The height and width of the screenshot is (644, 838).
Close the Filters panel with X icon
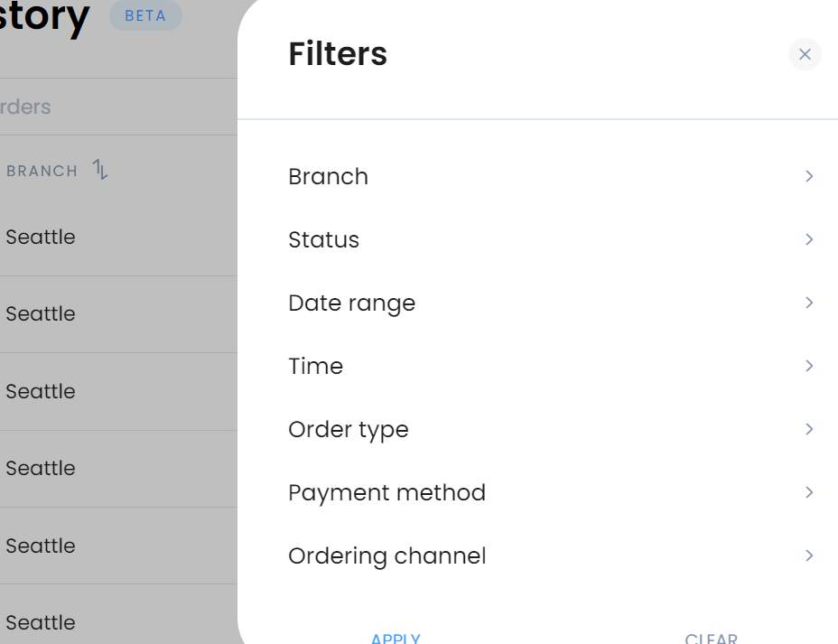805,54
